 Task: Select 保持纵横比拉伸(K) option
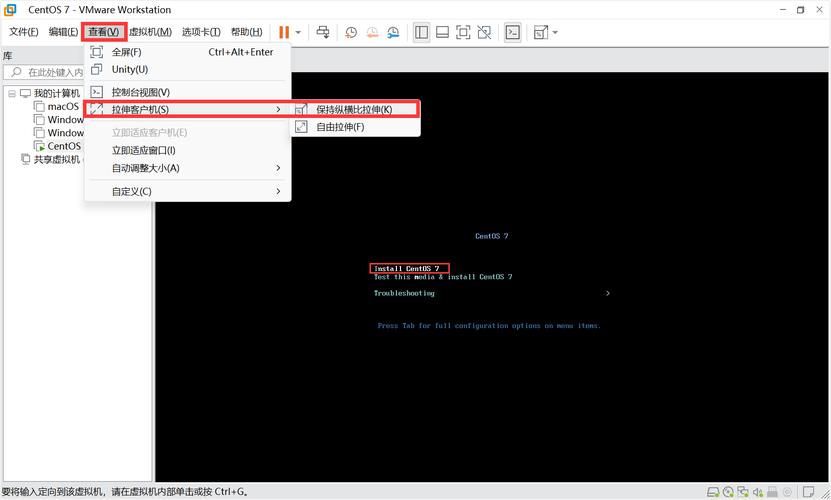click(355, 110)
